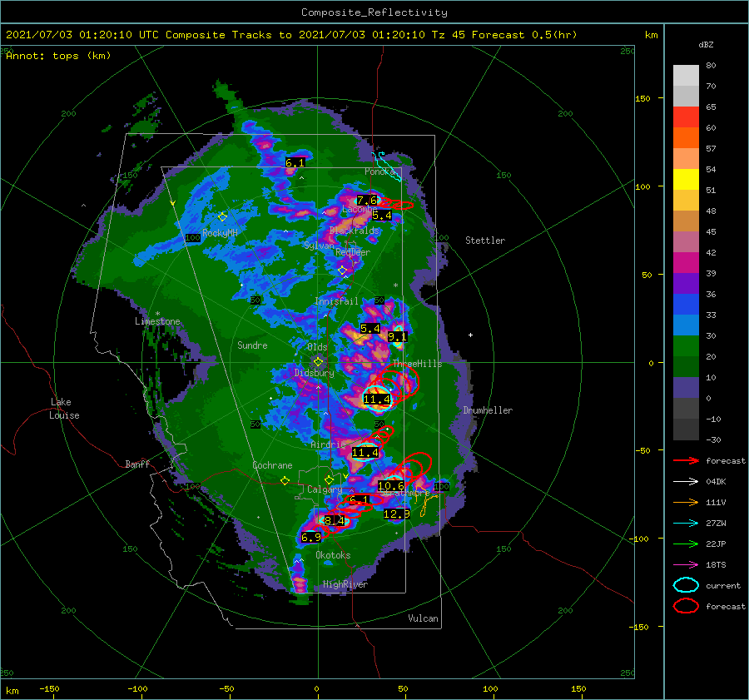Screen dimensions: 749x700
Task: Click the 8.4 storm top label
Action: coord(334,521)
